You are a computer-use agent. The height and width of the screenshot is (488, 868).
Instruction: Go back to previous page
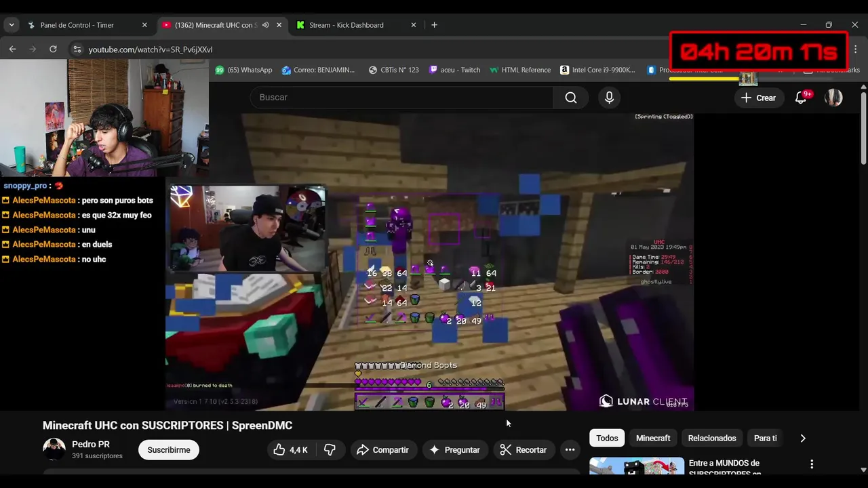coord(12,49)
